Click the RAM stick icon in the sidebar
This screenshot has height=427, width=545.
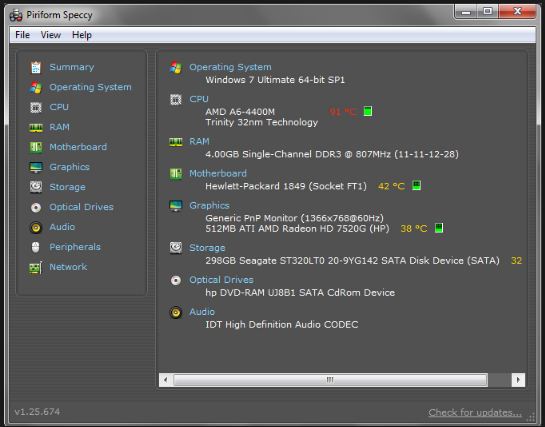point(36,128)
